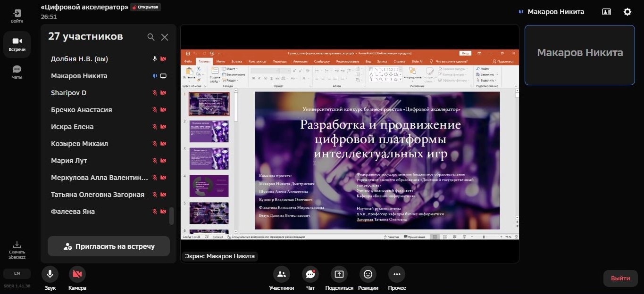The width and height of the screenshot is (644, 294).
Task: Toggle your camera in Долбня Н.В. row
Action: 163,59
